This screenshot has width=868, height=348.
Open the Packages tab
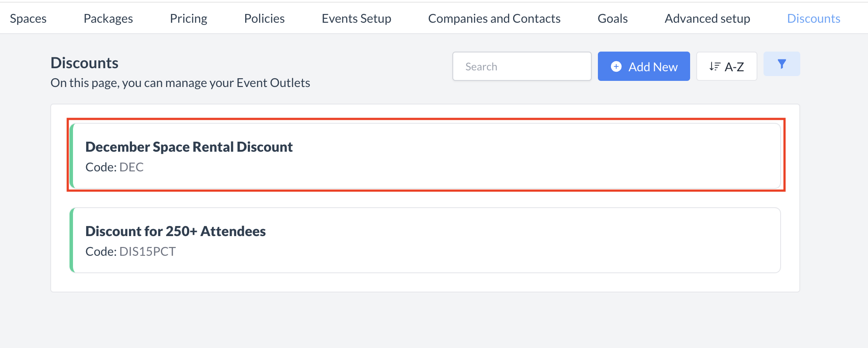tap(108, 18)
